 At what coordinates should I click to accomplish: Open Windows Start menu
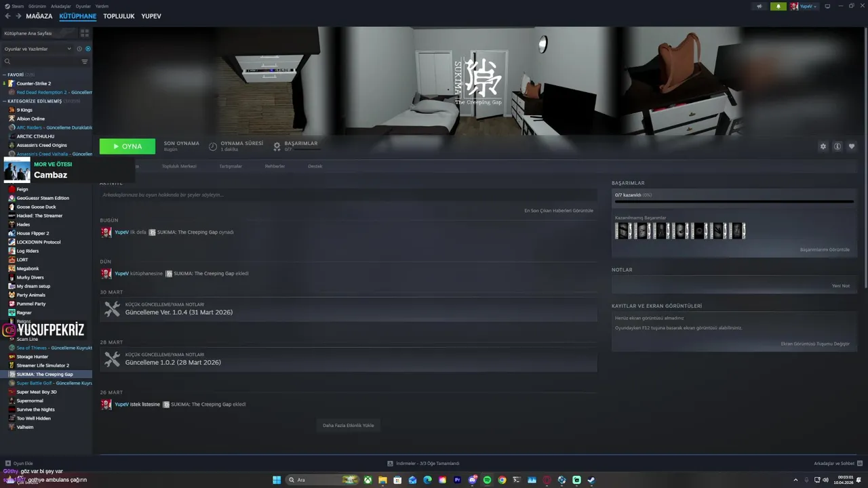pyautogui.click(x=277, y=480)
